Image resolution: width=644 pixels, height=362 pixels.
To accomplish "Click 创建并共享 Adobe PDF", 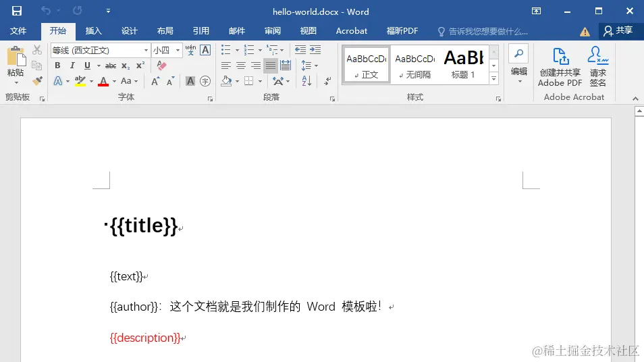I will pyautogui.click(x=560, y=67).
